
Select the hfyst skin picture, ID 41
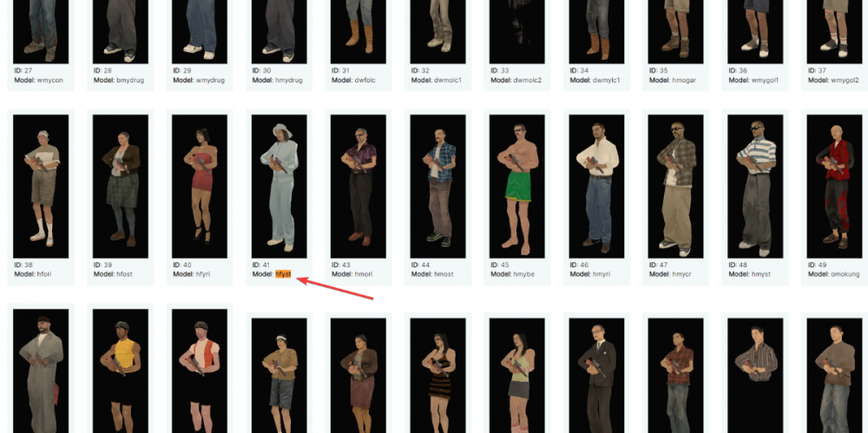point(279,187)
